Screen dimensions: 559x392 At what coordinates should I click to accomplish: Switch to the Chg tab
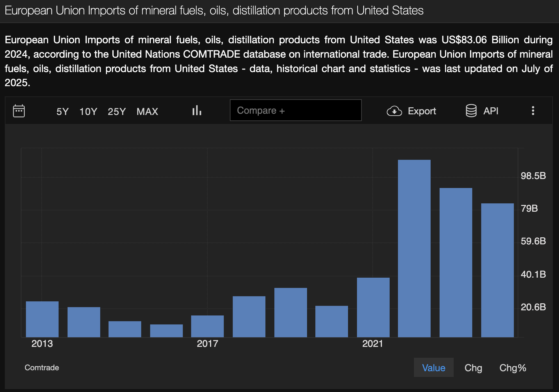(474, 368)
